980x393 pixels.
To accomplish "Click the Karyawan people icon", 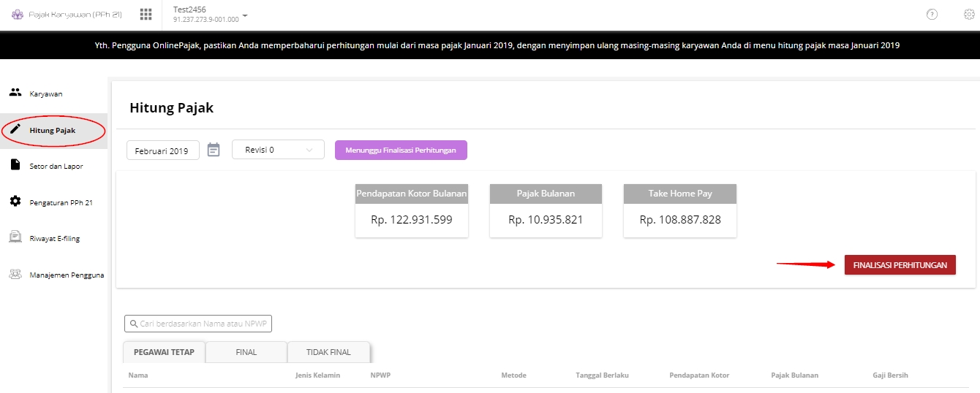I will (15, 93).
